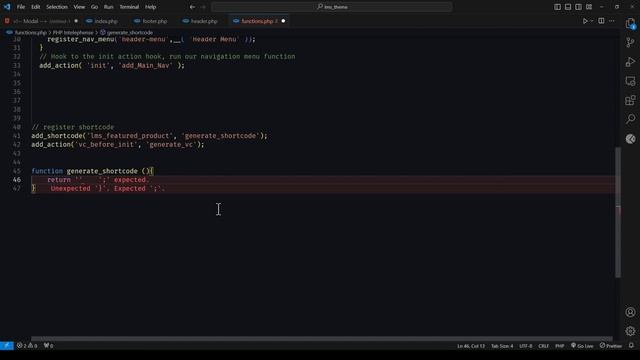Open the Customize Layout icon
Viewport: 640px width, 360px height.
589,7
